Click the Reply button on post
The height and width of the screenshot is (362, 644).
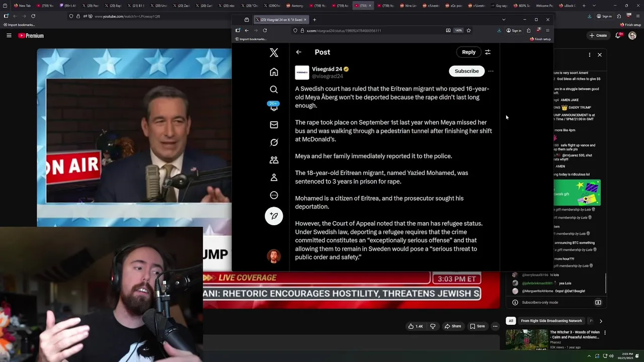[x=468, y=52]
